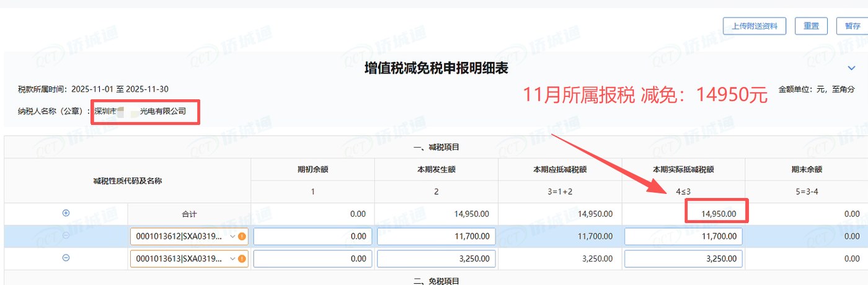Click the 本期发生额 column header
The width and height of the screenshot is (868, 285).
pos(436,169)
